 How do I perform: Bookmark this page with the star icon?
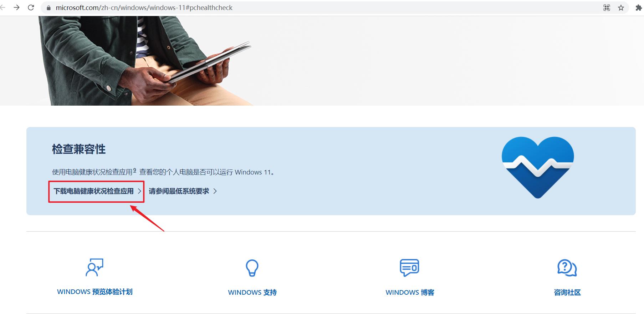621,7
